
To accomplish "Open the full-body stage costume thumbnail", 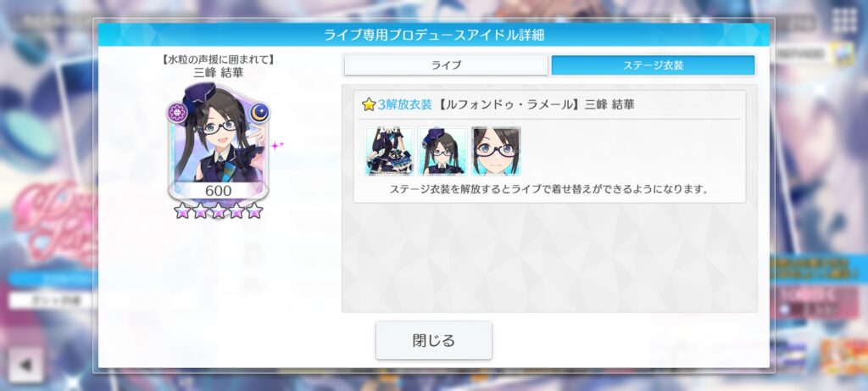I will [389, 151].
